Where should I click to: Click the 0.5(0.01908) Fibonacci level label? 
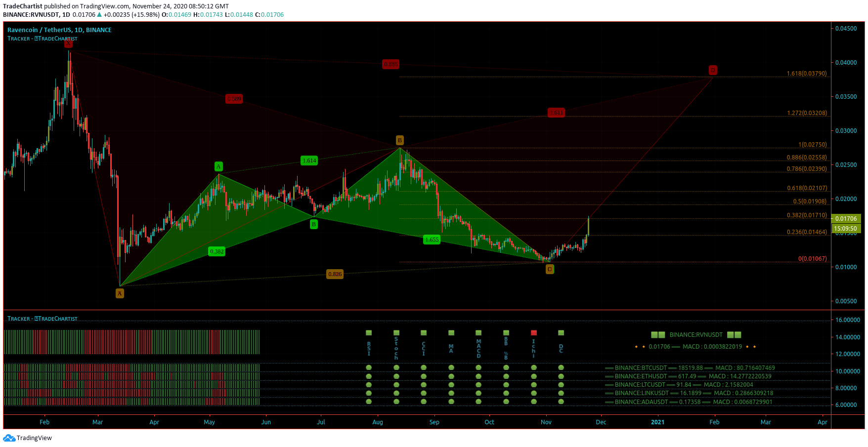point(810,202)
